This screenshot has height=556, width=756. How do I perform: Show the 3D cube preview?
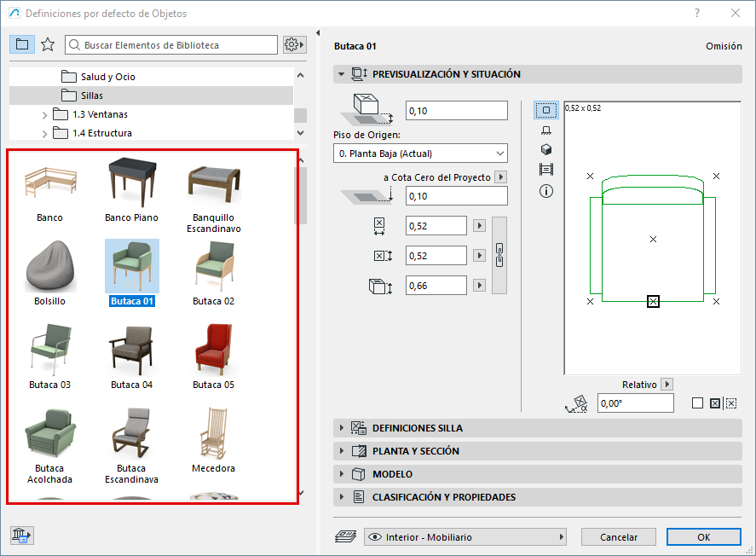[x=546, y=149]
